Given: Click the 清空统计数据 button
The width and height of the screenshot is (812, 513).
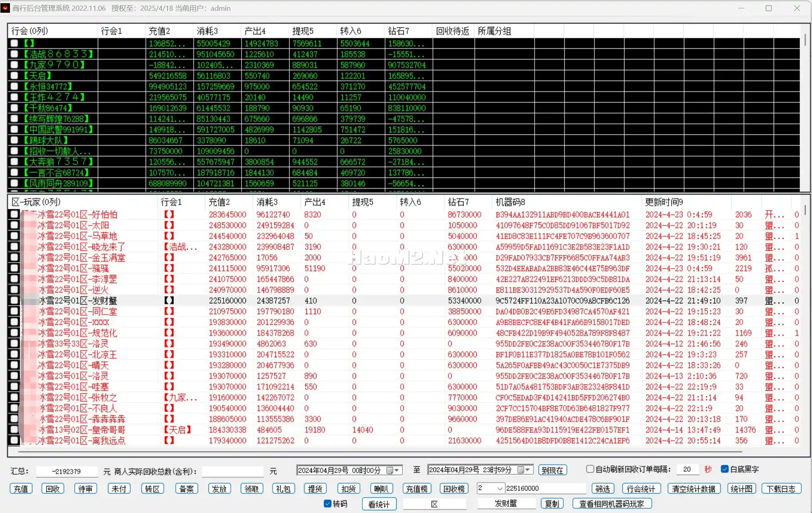Looking at the screenshot, I should click(694, 489).
